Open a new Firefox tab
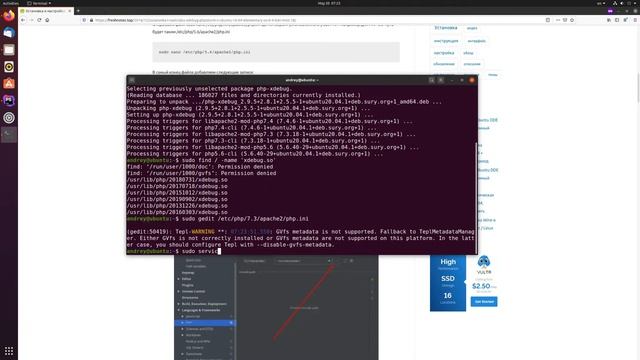 (78, 11)
